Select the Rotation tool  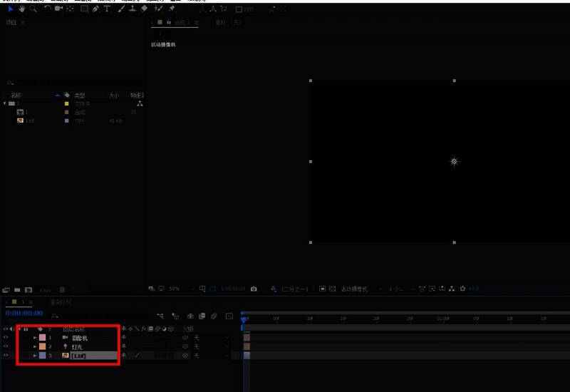(x=47, y=9)
